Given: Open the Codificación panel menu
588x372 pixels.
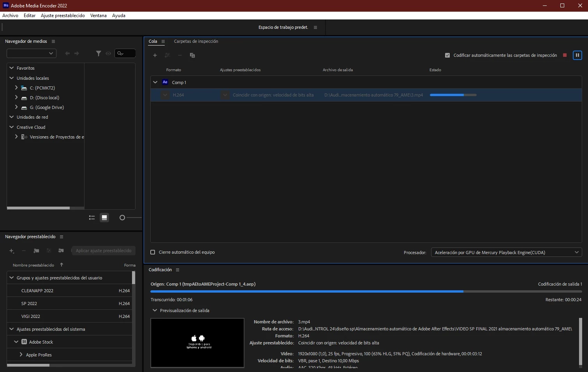Looking at the screenshot, I should tap(178, 270).
